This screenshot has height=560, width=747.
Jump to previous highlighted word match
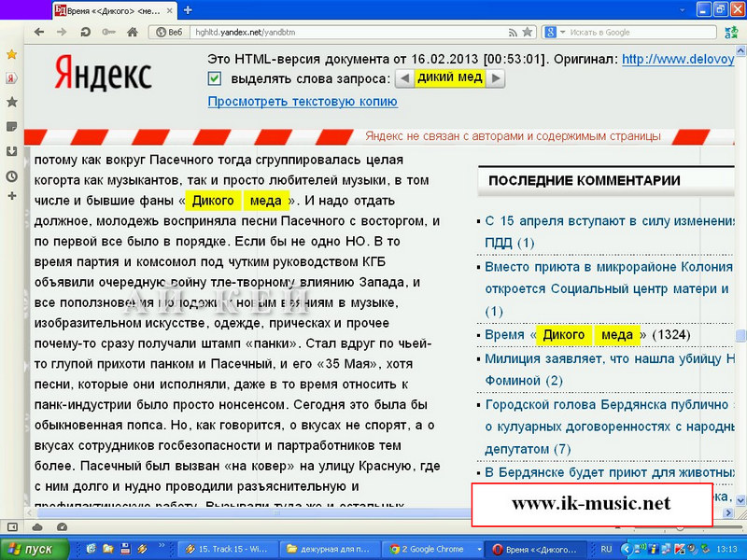pyautogui.click(x=404, y=79)
